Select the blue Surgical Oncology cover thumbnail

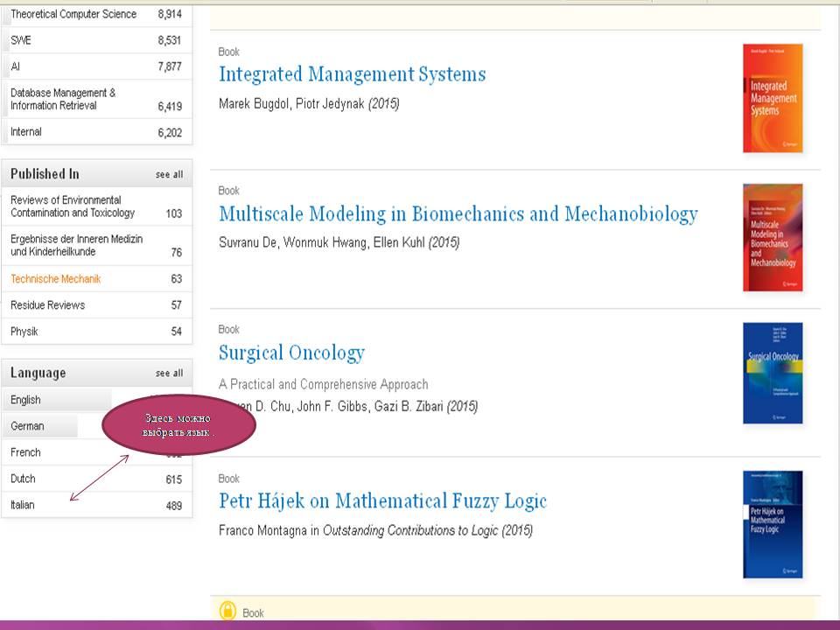pos(772,374)
